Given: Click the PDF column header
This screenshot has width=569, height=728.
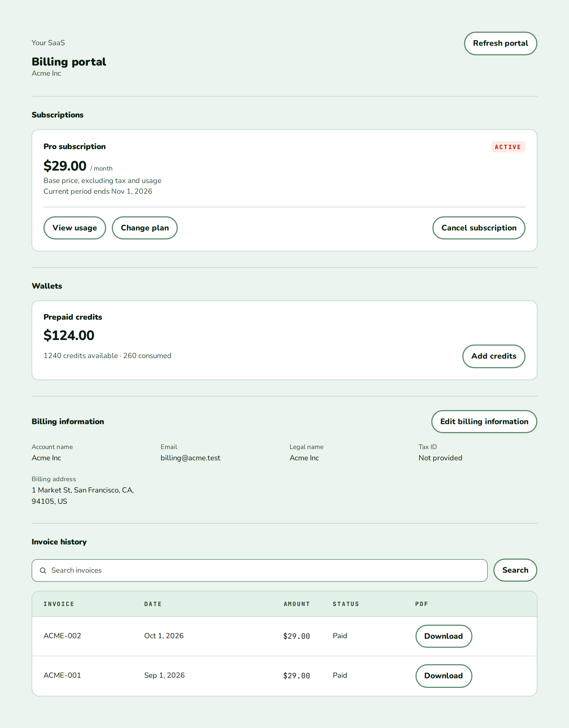Looking at the screenshot, I should point(421,604).
